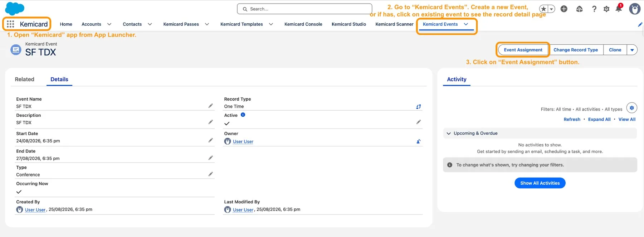Expand the Contacts tab dropdown chevron
The height and width of the screenshot is (237, 644).
150,24
